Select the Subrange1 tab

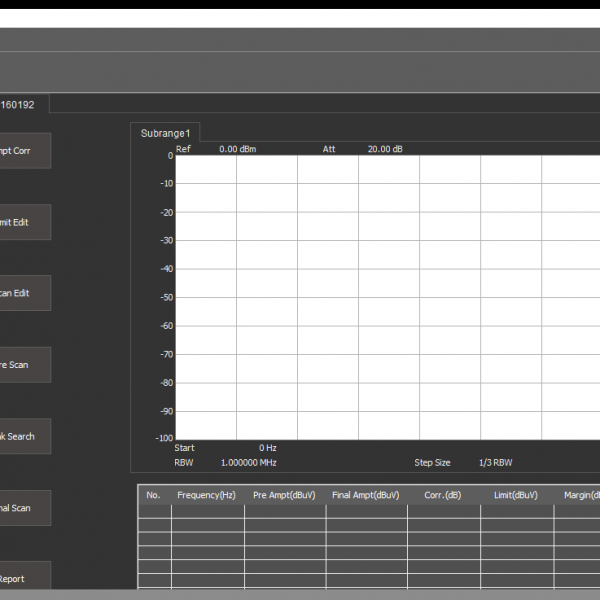click(167, 133)
